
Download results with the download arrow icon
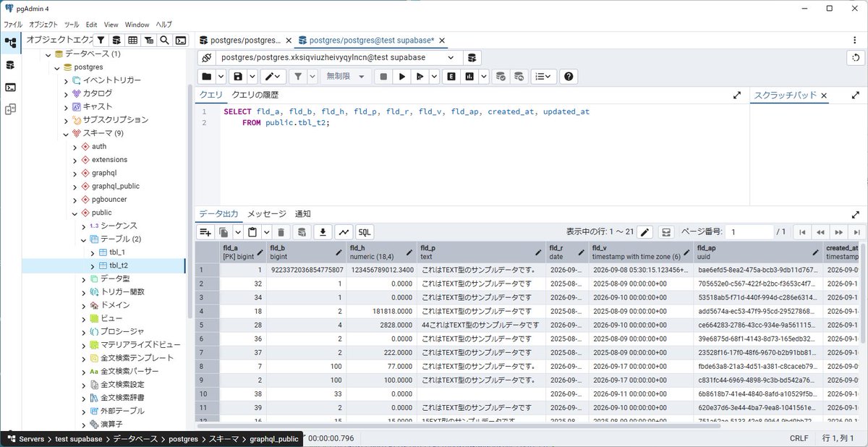coord(323,231)
